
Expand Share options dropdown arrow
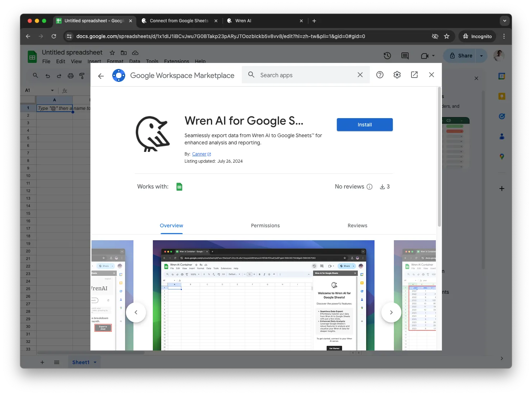point(481,56)
